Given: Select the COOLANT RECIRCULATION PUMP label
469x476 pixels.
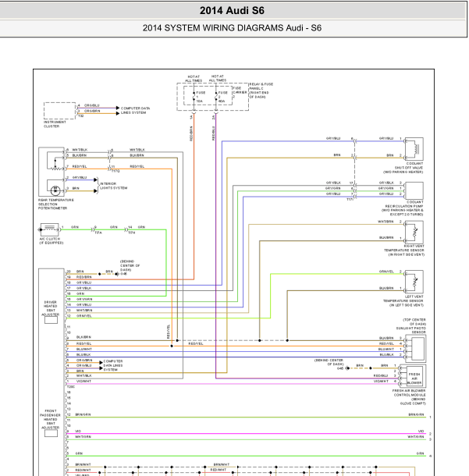Looking at the screenshot, I should [x=403, y=208].
